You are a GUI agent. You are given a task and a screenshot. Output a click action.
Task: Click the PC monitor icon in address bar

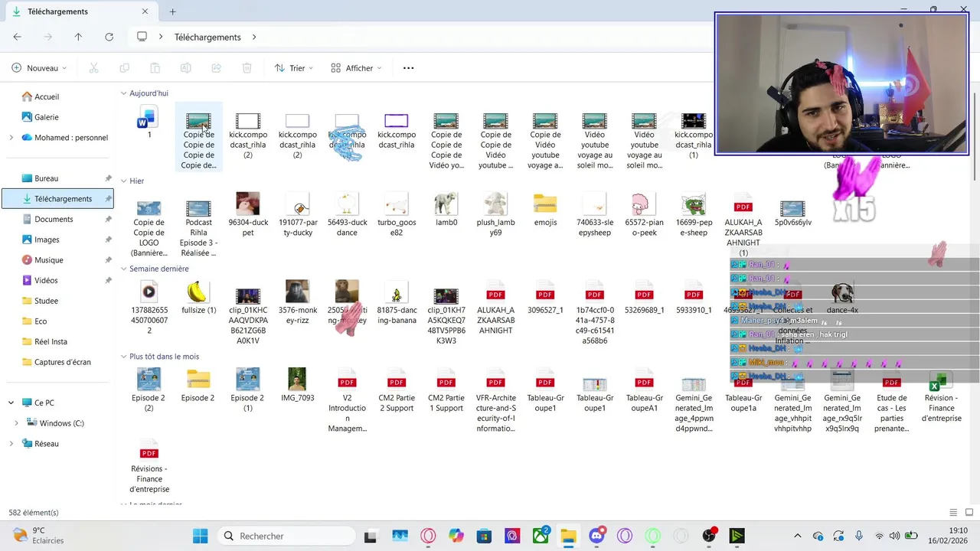(x=142, y=37)
